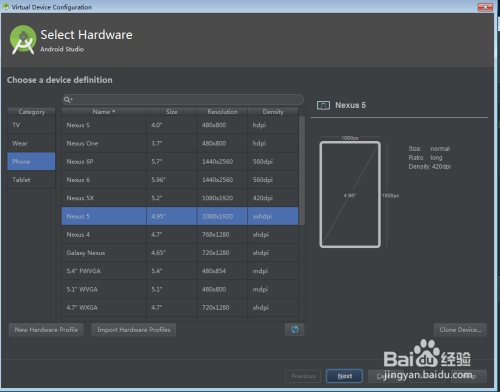Click the Nexus 5 device preview icon
Screen dimensions: 500x392
[x=323, y=105]
